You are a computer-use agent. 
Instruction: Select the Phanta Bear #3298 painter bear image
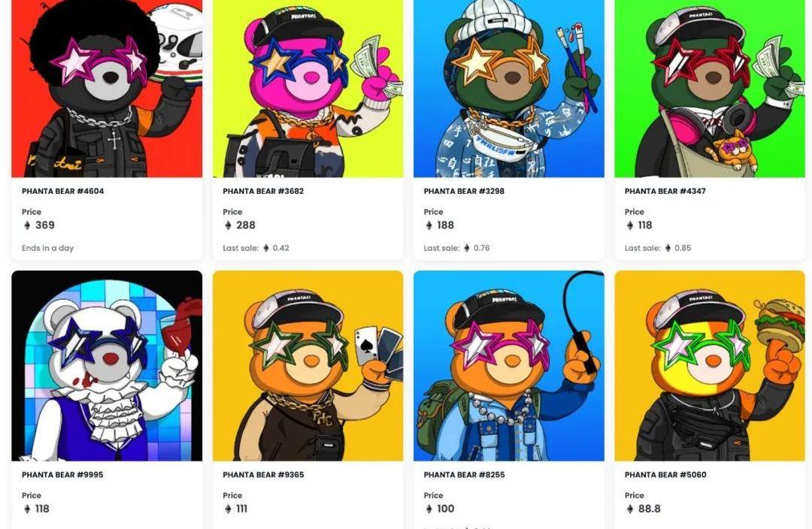[x=508, y=89]
